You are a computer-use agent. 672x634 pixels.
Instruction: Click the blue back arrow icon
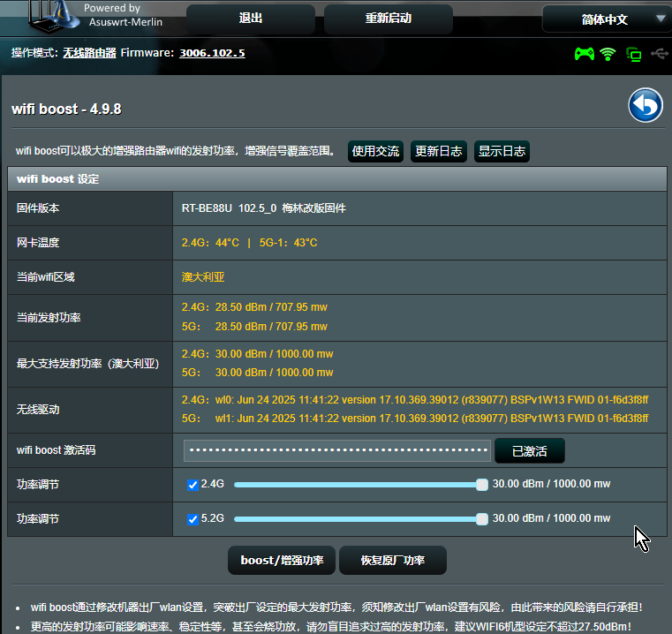coord(646,106)
